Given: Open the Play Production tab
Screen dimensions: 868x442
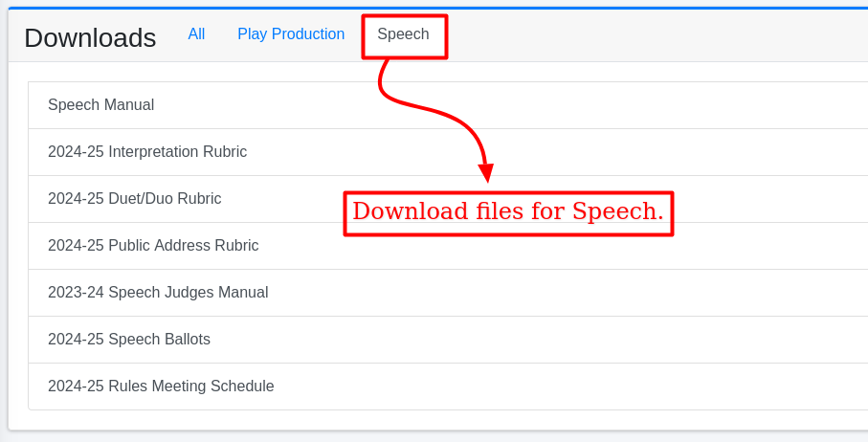Looking at the screenshot, I should (291, 34).
